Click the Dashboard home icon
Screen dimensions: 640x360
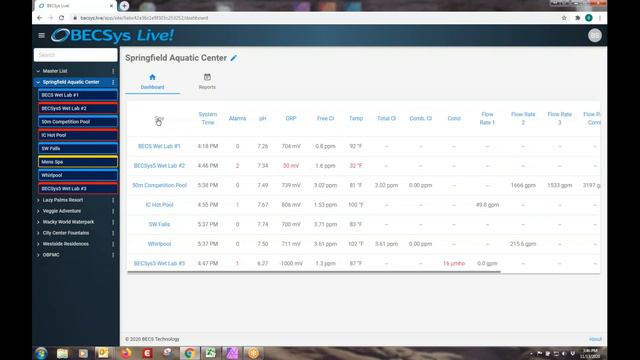pos(152,77)
